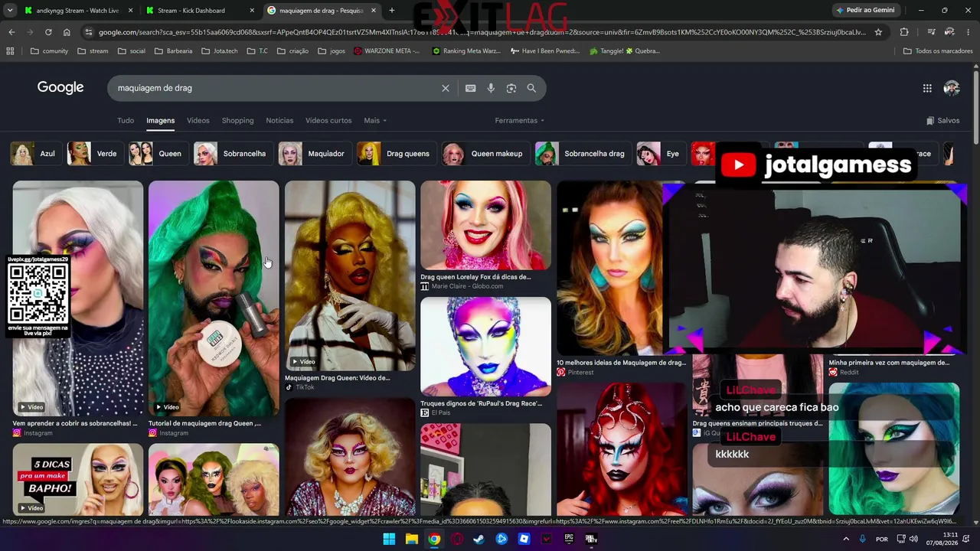Viewport: 980px width, 551px height.
Task: Switch to the Tudo search tab
Action: 126,120
